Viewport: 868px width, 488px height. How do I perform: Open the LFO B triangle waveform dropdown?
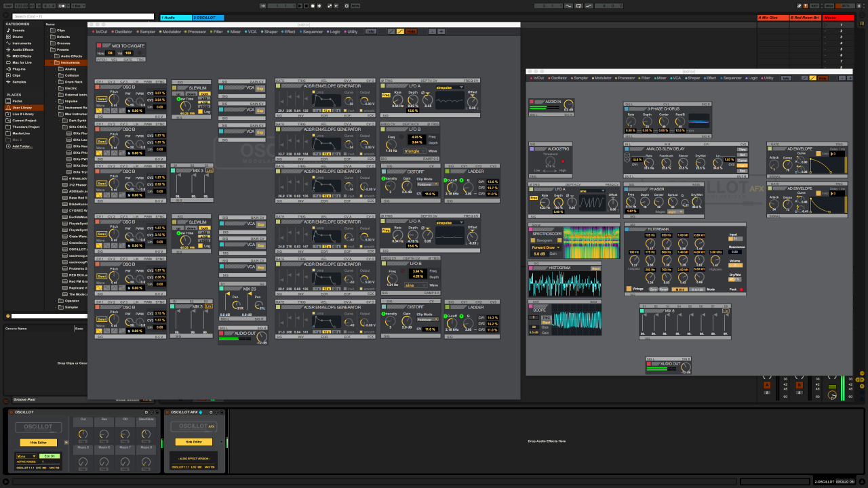tap(415, 151)
